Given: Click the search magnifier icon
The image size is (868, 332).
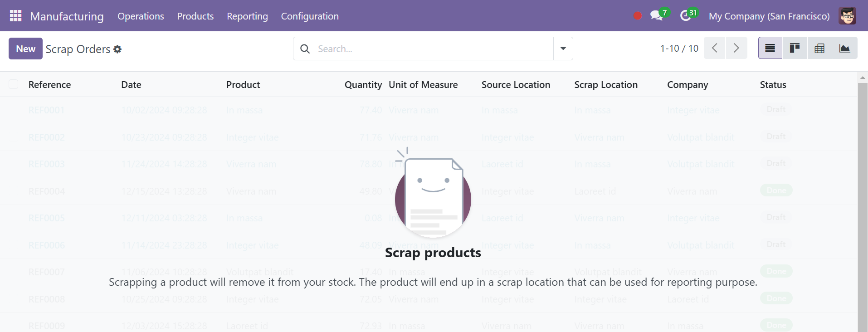Looking at the screenshot, I should pyautogui.click(x=305, y=49).
